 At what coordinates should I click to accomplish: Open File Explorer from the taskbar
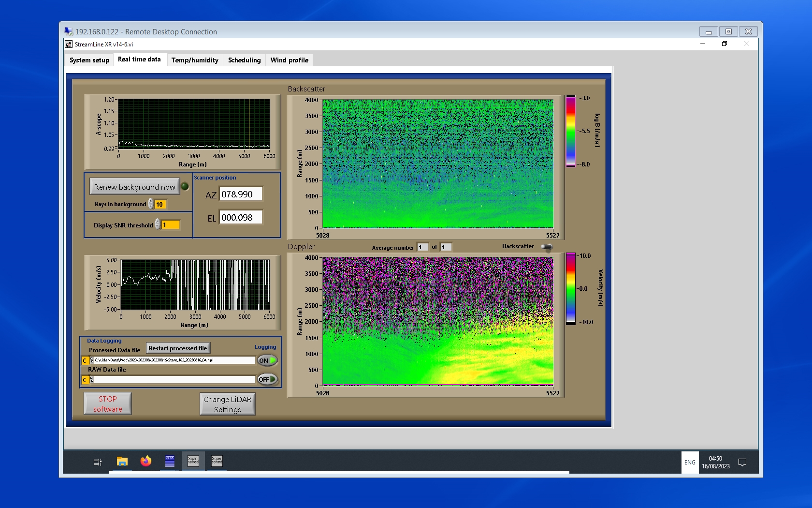pos(122,462)
